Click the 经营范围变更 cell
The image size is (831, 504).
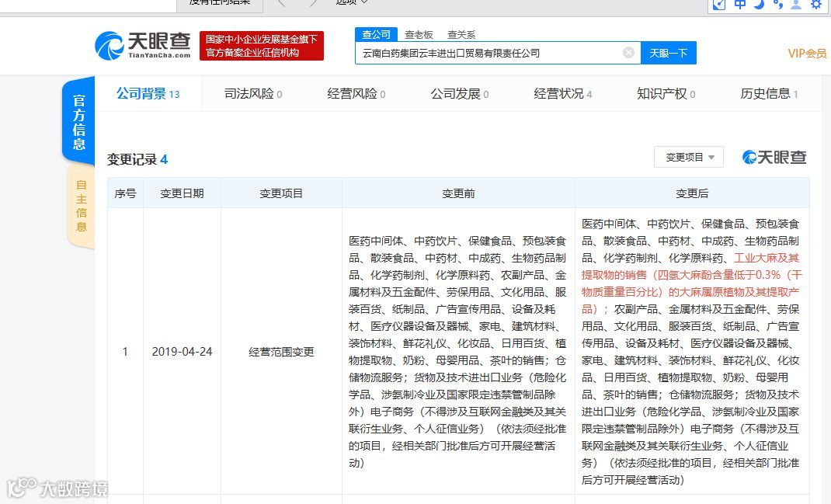(281, 352)
